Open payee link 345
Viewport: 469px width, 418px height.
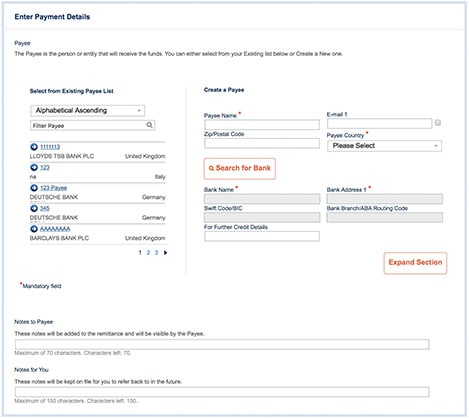(x=45, y=208)
